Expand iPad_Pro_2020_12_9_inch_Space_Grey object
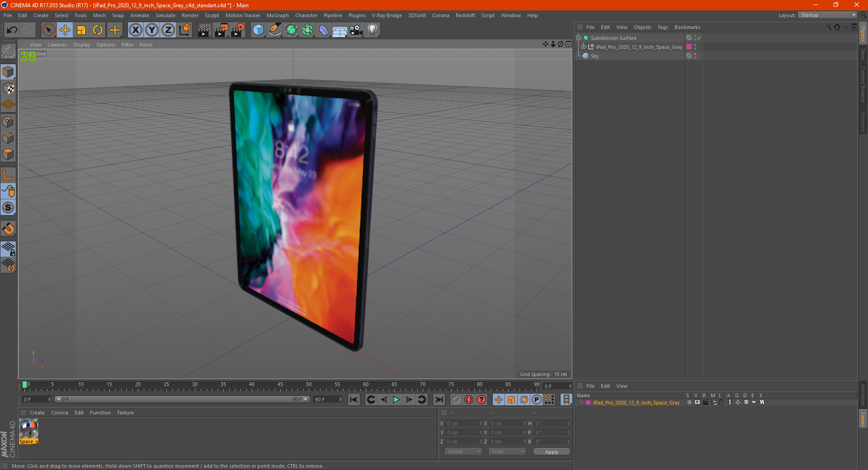 tap(584, 47)
